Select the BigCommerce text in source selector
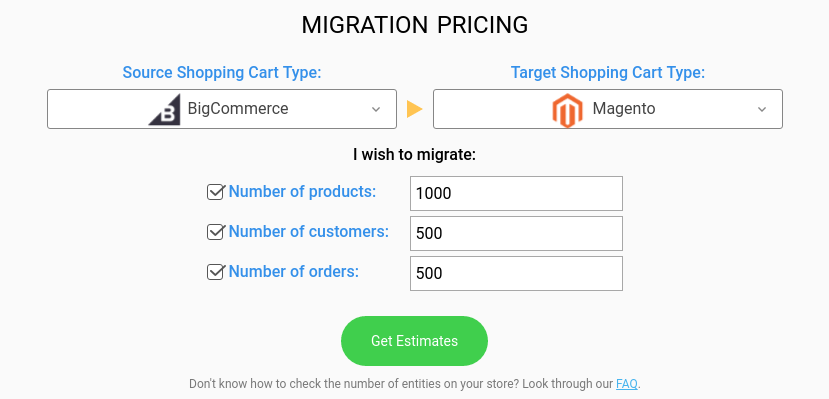Viewport: 829px width, 399px height. [238, 109]
